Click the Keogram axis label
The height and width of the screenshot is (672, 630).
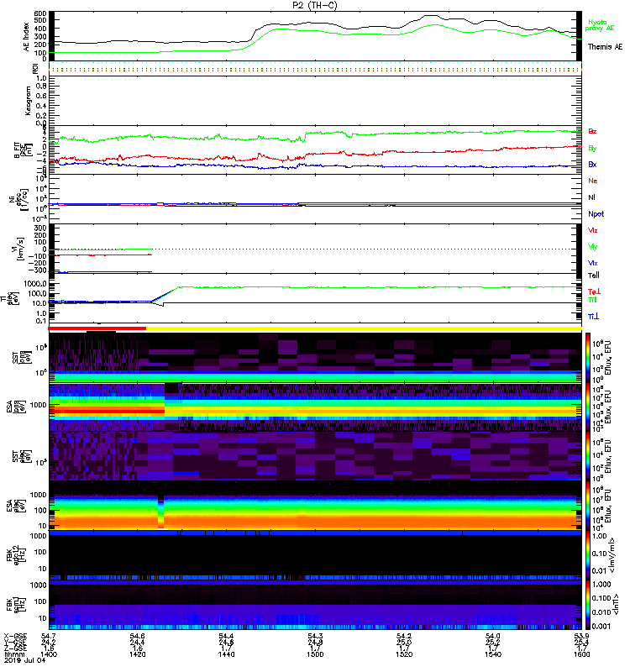click(28, 100)
